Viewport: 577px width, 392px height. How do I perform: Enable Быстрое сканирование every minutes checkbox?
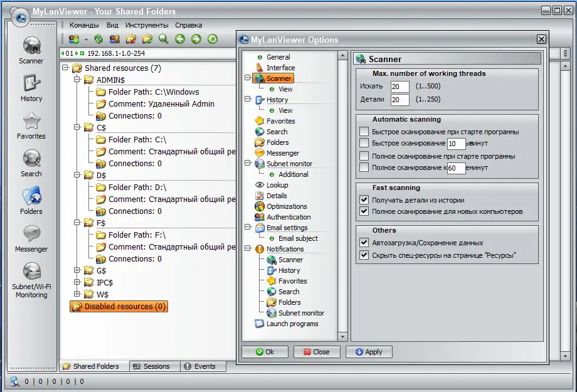(364, 143)
